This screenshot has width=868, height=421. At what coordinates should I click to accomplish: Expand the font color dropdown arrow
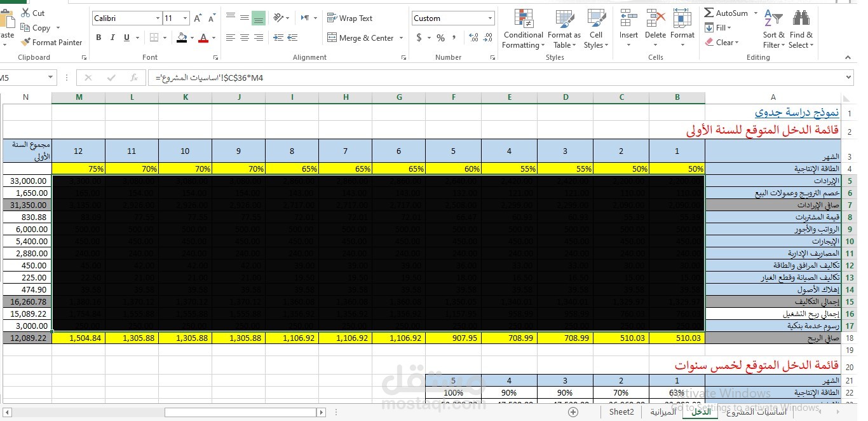(214, 38)
